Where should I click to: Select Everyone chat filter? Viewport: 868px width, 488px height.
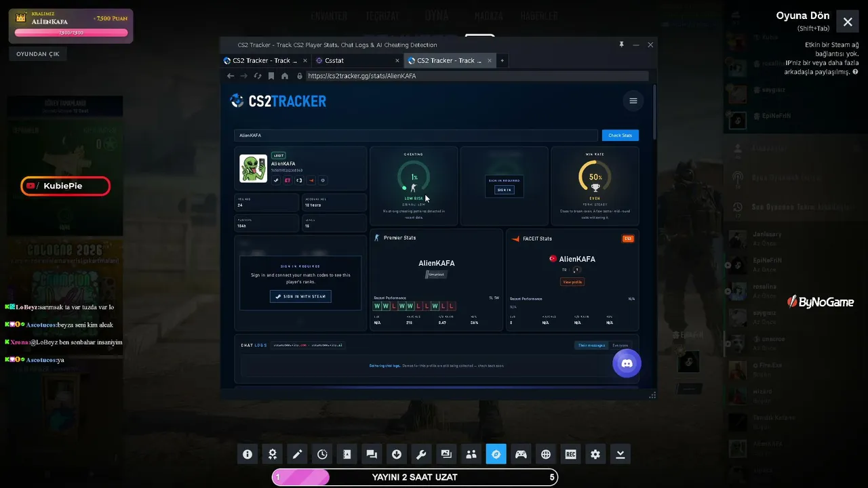tap(620, 346)
